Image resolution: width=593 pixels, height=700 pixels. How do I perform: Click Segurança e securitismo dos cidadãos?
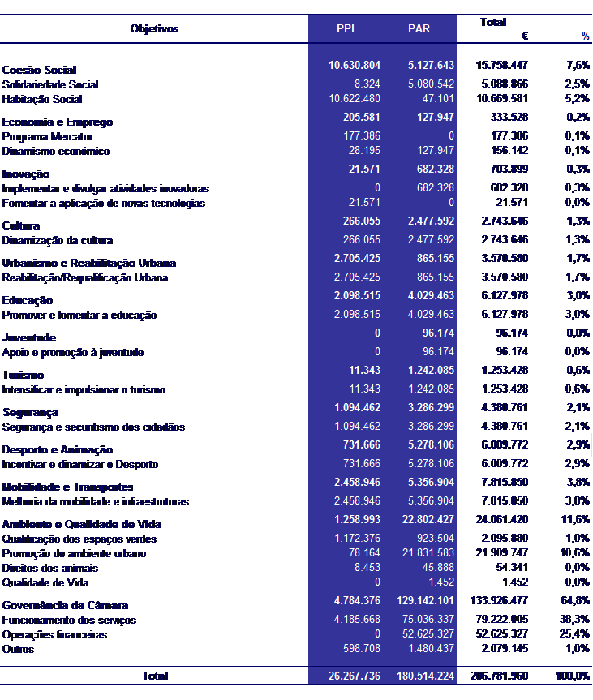93,427
